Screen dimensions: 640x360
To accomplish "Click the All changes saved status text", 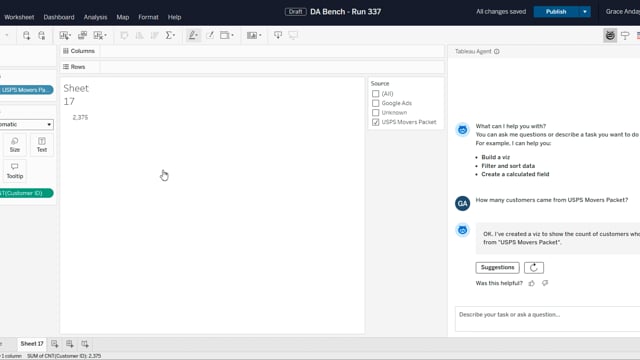I will [501, 12].
